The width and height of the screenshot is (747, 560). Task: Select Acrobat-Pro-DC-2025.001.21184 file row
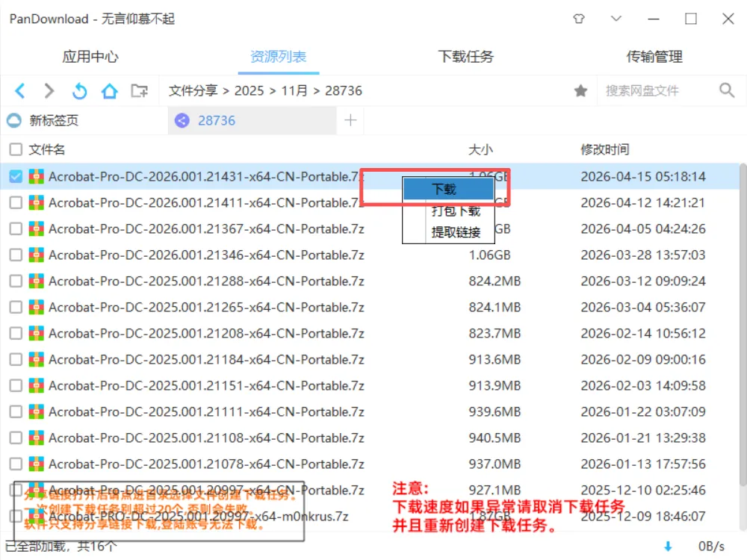pyautogui.click(x=370, y=360)
